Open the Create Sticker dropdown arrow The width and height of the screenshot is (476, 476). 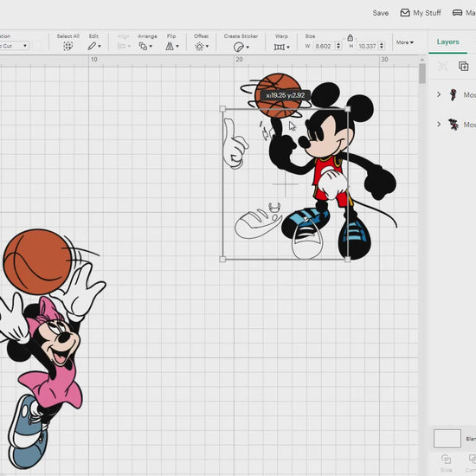coord(248,47)
